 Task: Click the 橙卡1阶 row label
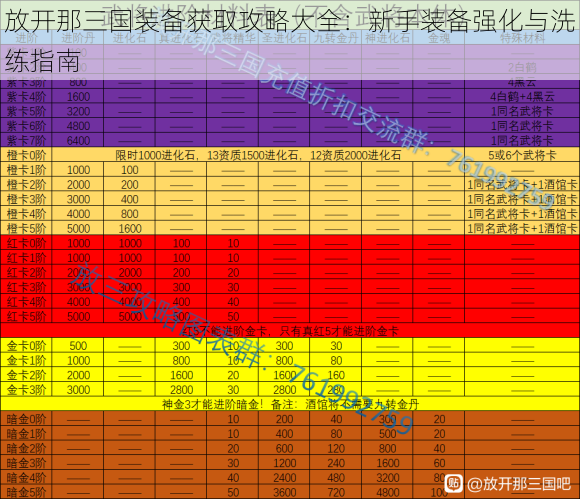click(x=26, y=170)
